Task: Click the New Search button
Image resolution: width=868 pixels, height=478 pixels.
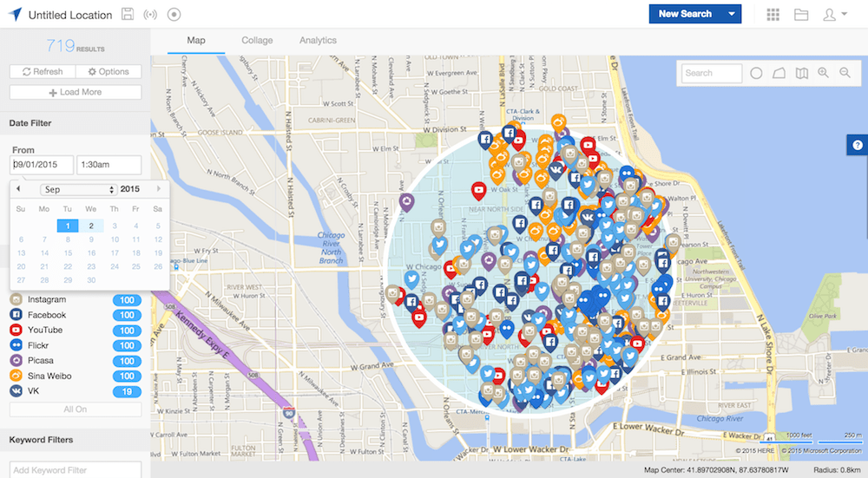Action: coord(686,15)
